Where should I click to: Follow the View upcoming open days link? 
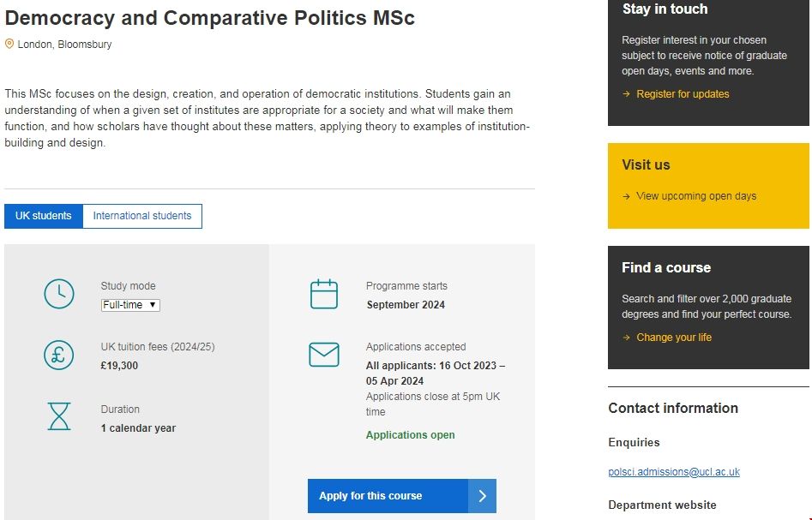696,196
